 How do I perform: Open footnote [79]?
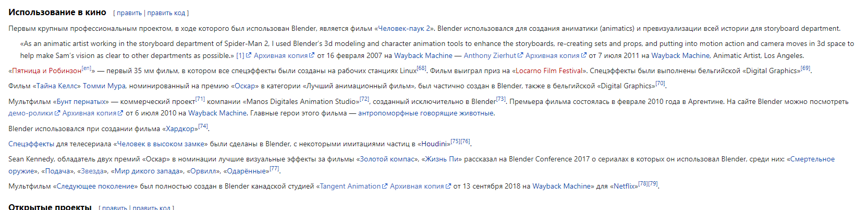(x=653, y=183)
